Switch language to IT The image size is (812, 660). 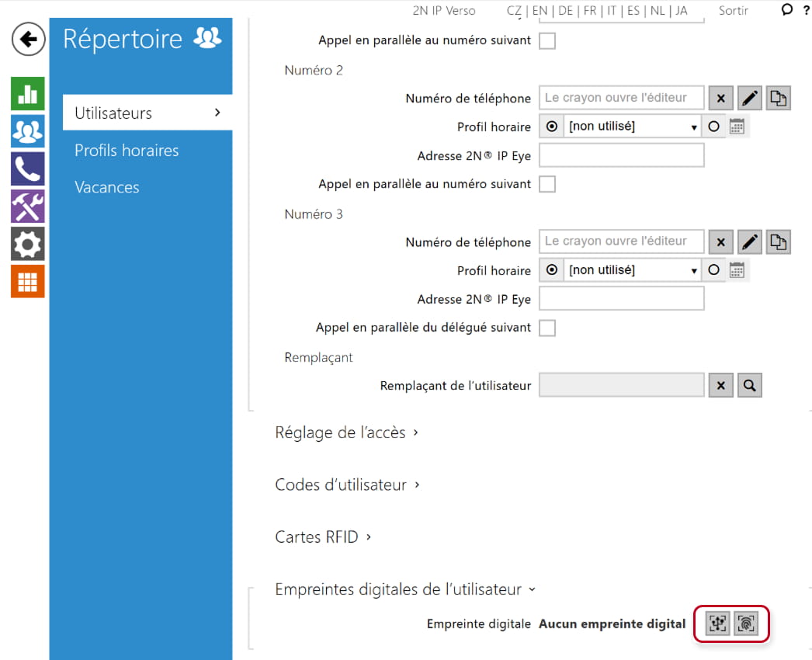coord(612,10)
